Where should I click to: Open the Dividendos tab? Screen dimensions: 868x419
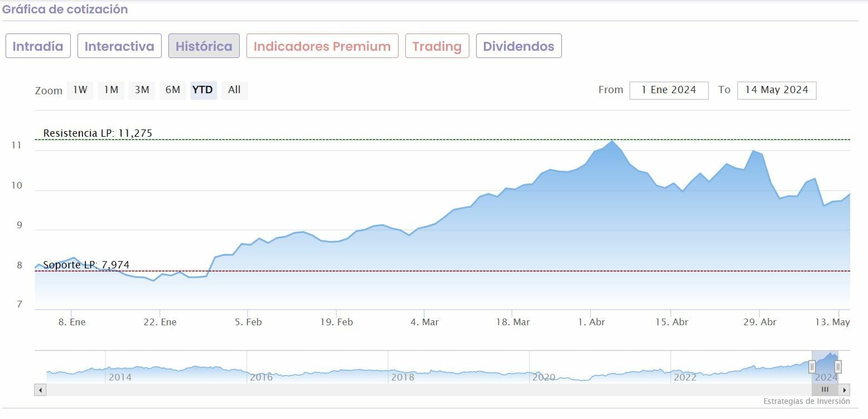click(x=518, y=46)
